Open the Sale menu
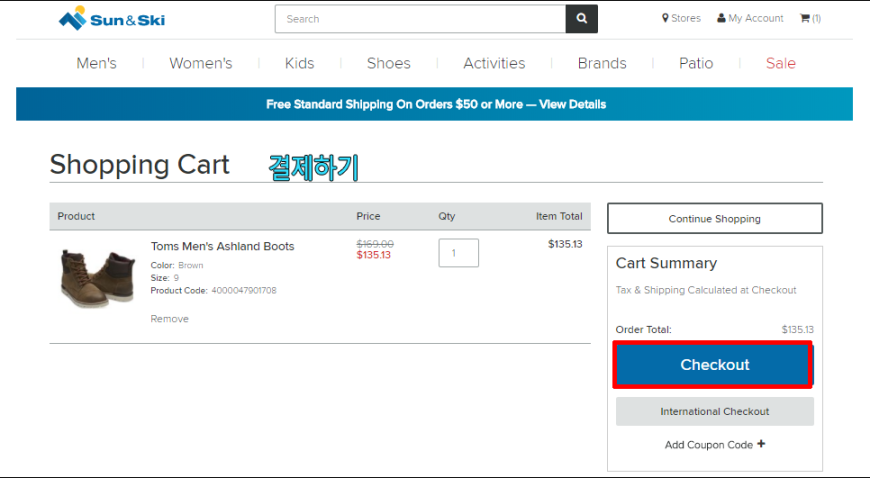Image resolution: width=870 pixels, height=478 pixels. [x=781, y=63]
